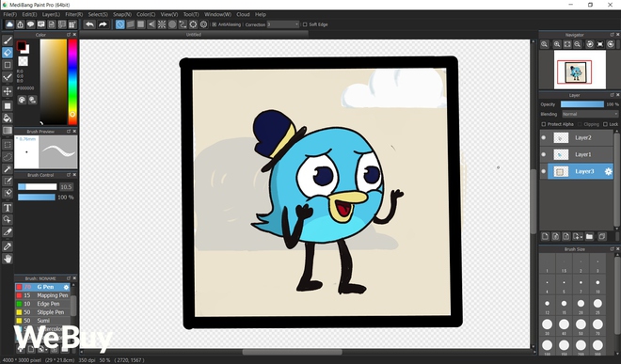Open the Help menu
The height and width of the screenshot is (364, 621).
click(261, 14)
